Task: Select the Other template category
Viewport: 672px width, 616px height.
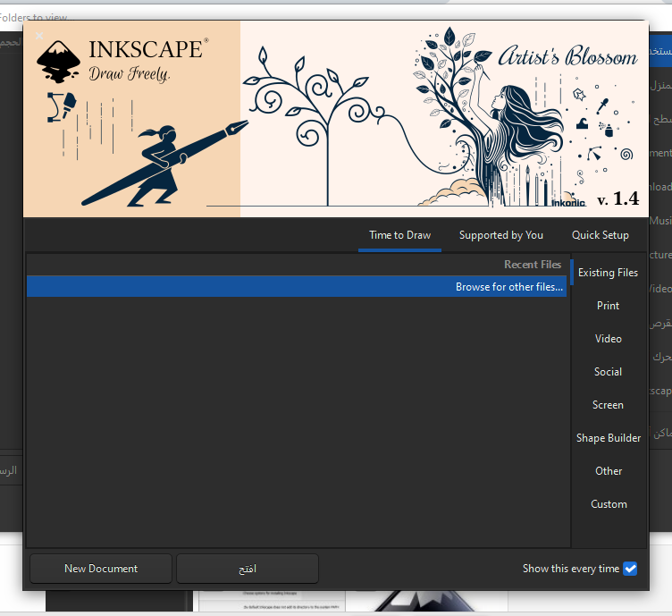Action: click(608, 470)
